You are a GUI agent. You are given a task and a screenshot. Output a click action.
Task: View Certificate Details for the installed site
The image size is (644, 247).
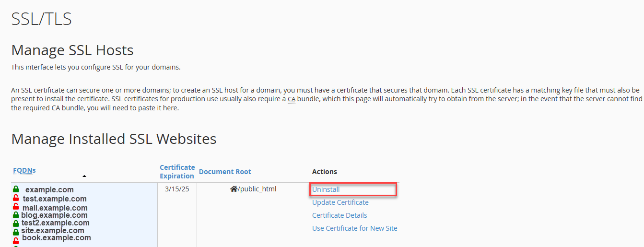pyautogui.click(x=340, y=215)
